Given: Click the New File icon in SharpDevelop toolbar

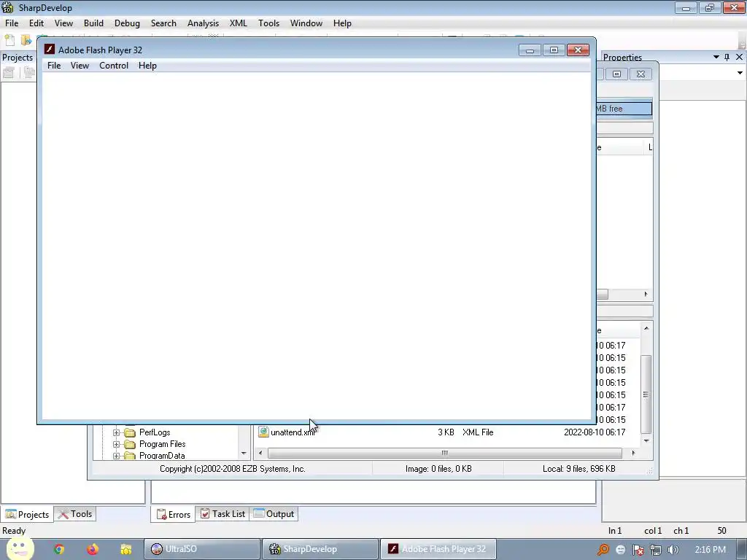Looking at the screenshot, I should [9, 41].
